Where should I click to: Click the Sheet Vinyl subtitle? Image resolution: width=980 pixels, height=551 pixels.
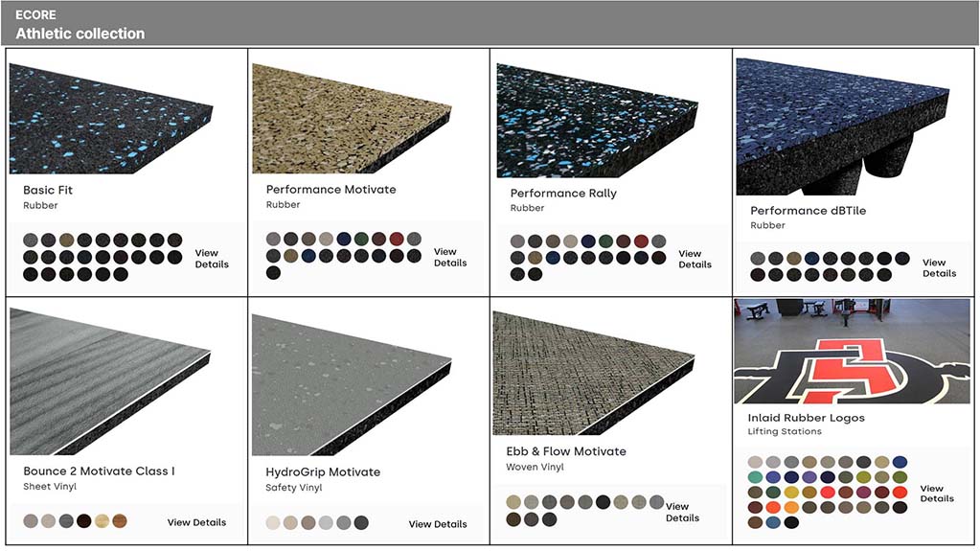click(x=50, y=486)
